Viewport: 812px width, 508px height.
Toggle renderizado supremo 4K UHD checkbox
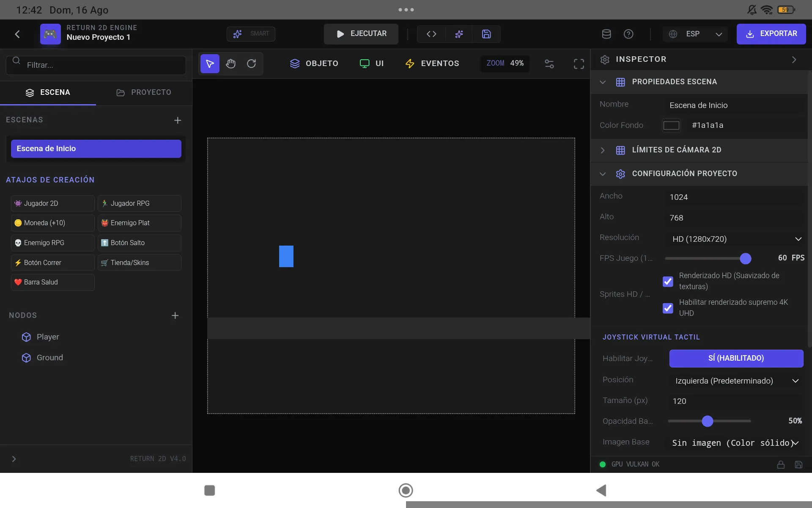pos(668,308)
